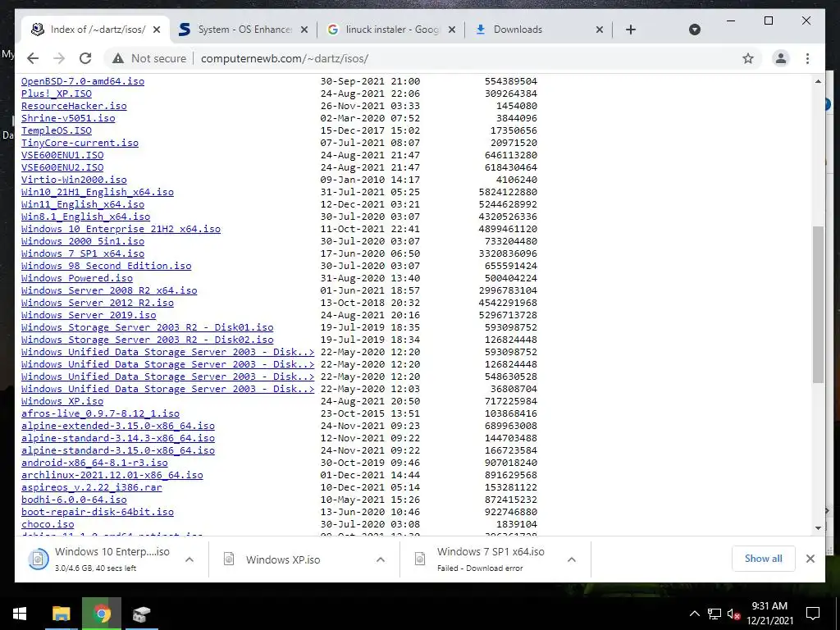Viewport: 840px width, 630px height.
Task: Click the Not secure warning icon
Action: click(118, 58)
